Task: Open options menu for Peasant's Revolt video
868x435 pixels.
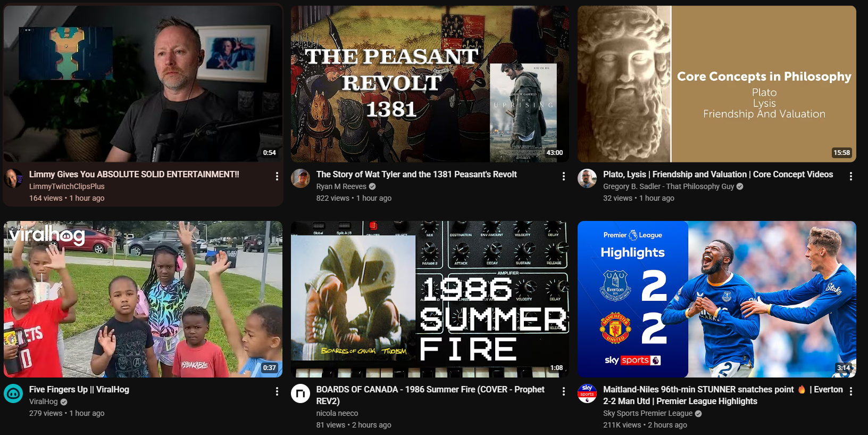Action: [564, 176]
